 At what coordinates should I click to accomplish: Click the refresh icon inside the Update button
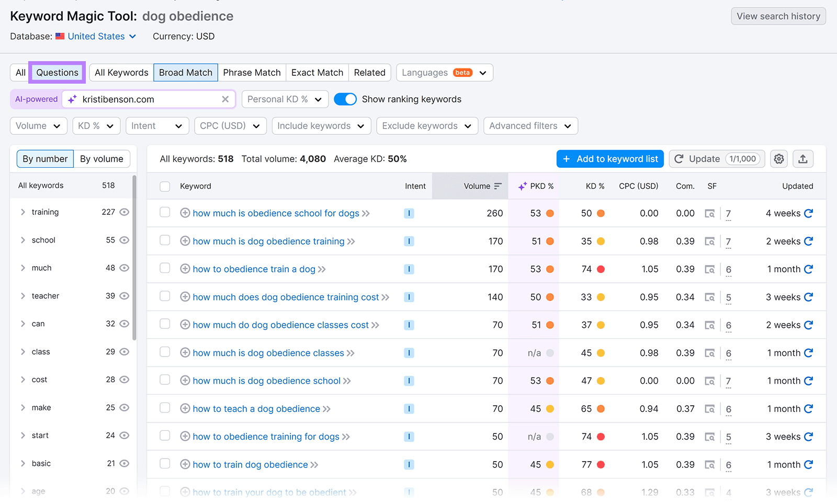coord(679,158)
